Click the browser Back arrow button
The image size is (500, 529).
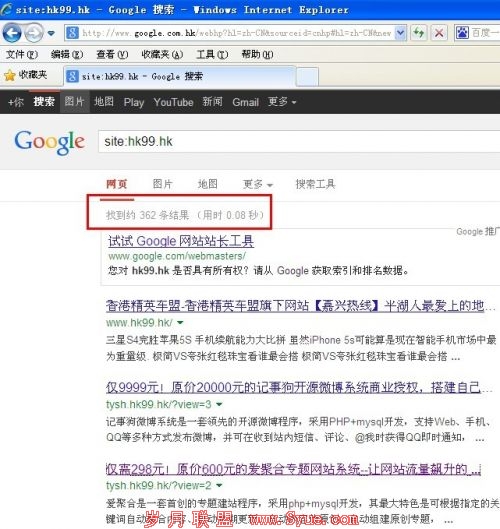click(12, 33)
